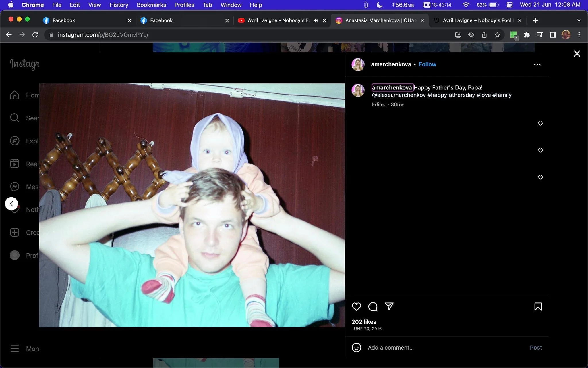The height and width of the screenshot is (368, 588).
Task: Open Reels icon in sidebar
Action: 15,164
